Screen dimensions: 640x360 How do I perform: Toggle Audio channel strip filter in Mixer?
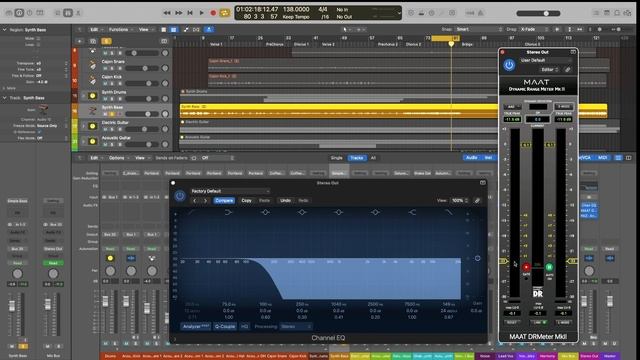tap(471, 158)
